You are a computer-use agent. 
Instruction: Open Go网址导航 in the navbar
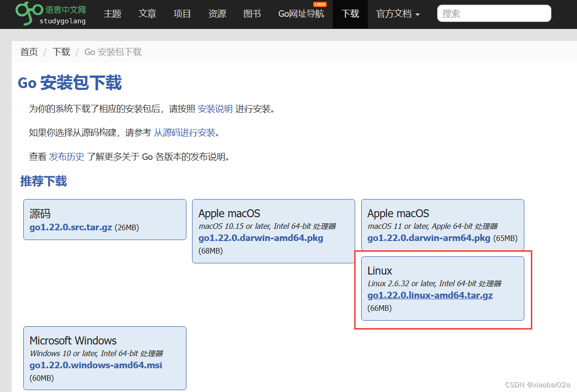pos(301,14)
